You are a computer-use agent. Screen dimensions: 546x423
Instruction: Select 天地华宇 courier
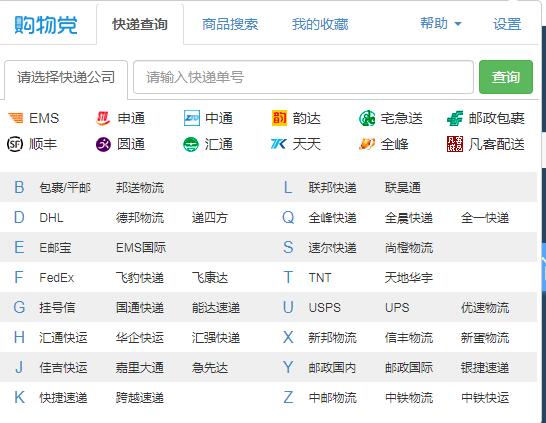(x=409, y=278)
